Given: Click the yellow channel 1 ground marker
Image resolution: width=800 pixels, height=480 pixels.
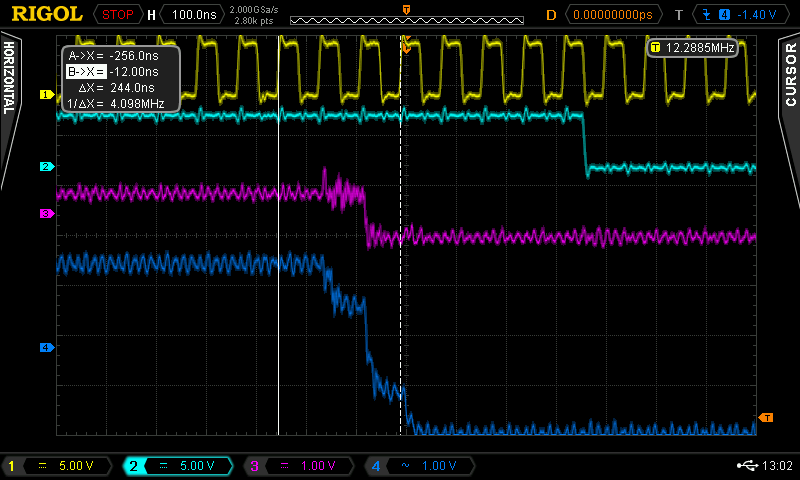Looking at the screenshot, I should tap(46, 94).
